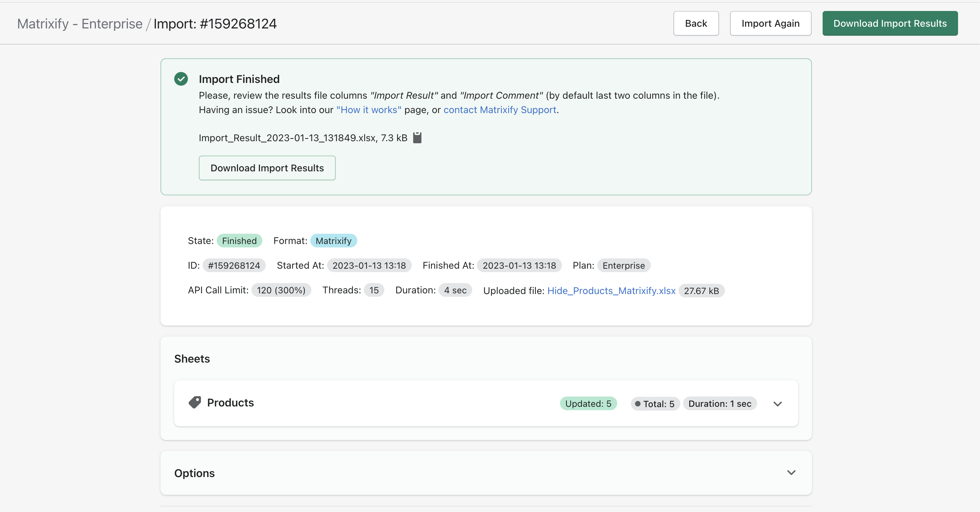The image size is (980, 512).
Task: Click the Products tag icon
Action: (x=195, y=403)
